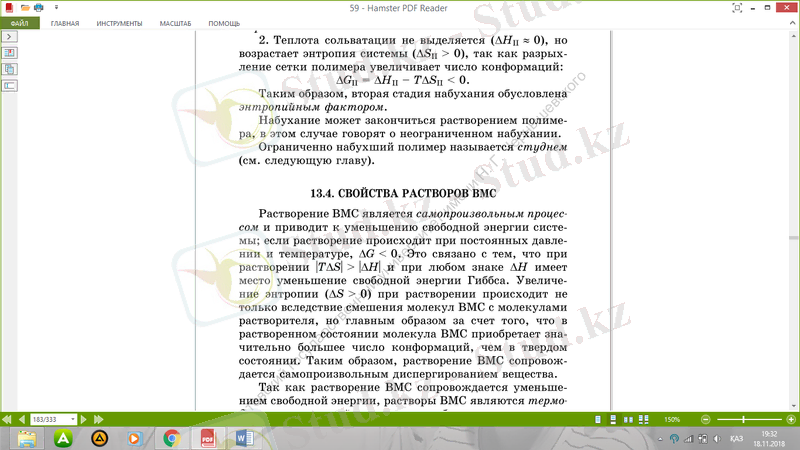Screen dimensions: 800x450
Task: Zoom out with the minus button
Action: [x=706, y=419]
